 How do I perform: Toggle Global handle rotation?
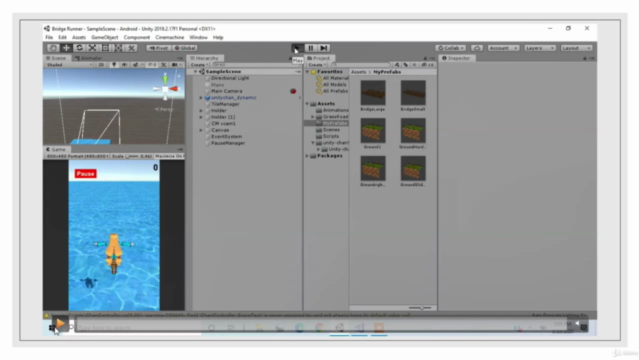pyautogui.click(x=185, y=48)
